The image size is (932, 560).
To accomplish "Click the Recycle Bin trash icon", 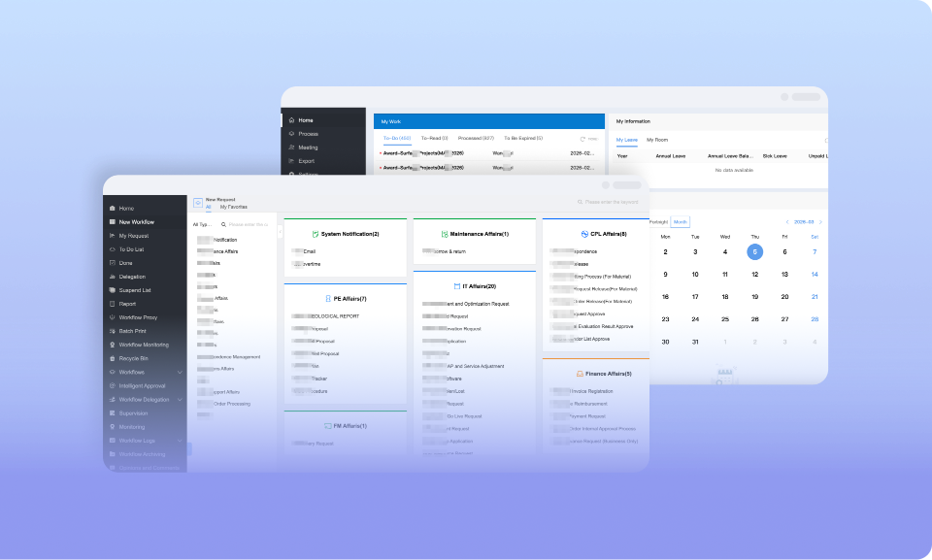I will (113, 358).
